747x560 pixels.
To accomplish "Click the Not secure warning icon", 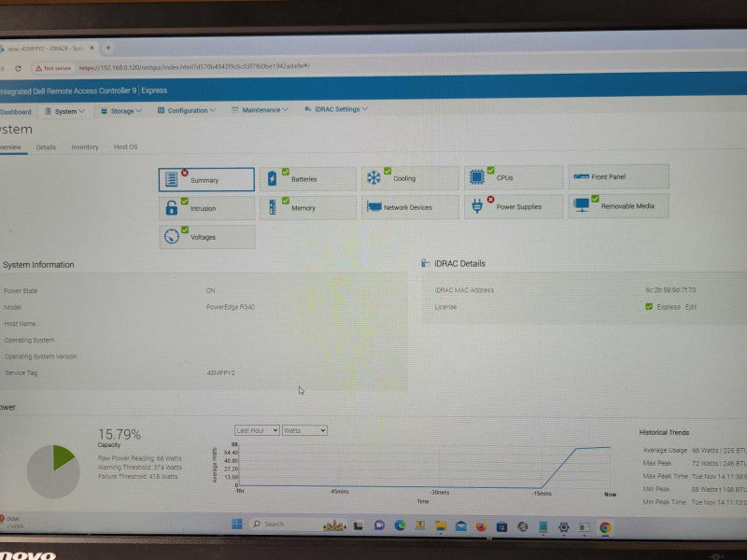I will pos(38,68).
